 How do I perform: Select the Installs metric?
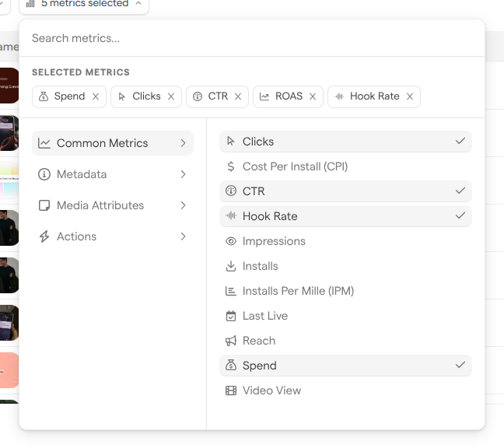coord(345,266)
